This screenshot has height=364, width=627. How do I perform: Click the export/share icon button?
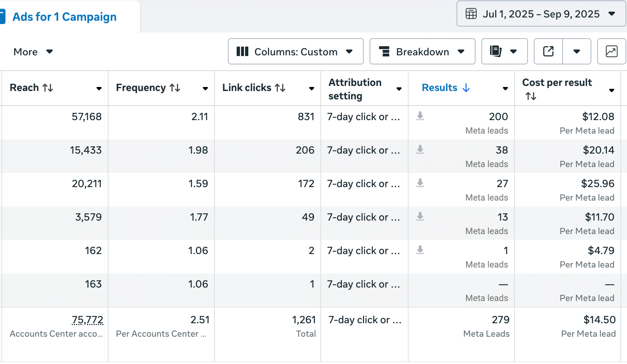tap(548, 51)
